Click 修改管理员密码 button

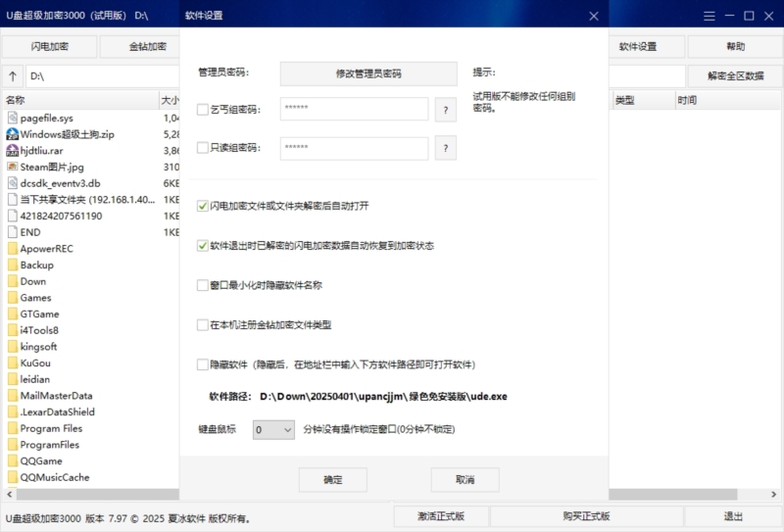click(x=368, y=73)
